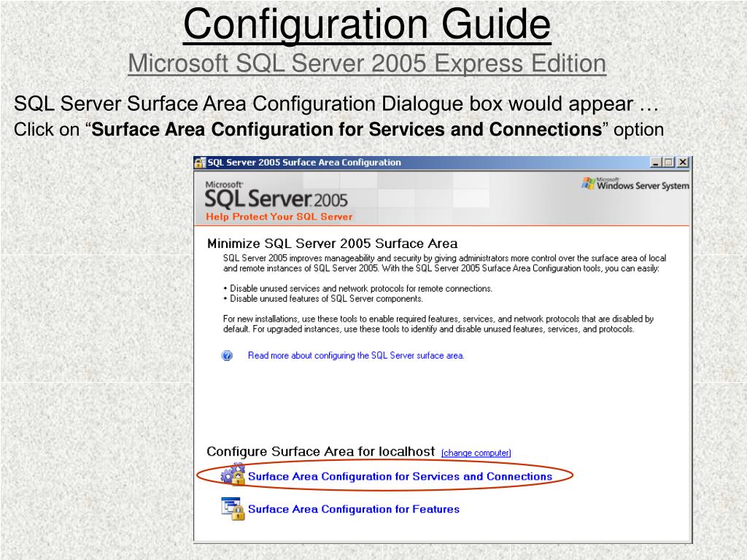The height and width of the screenshot is (560, 747).
Task: Click the Windows Server System logo
Action: pos(635,184)
